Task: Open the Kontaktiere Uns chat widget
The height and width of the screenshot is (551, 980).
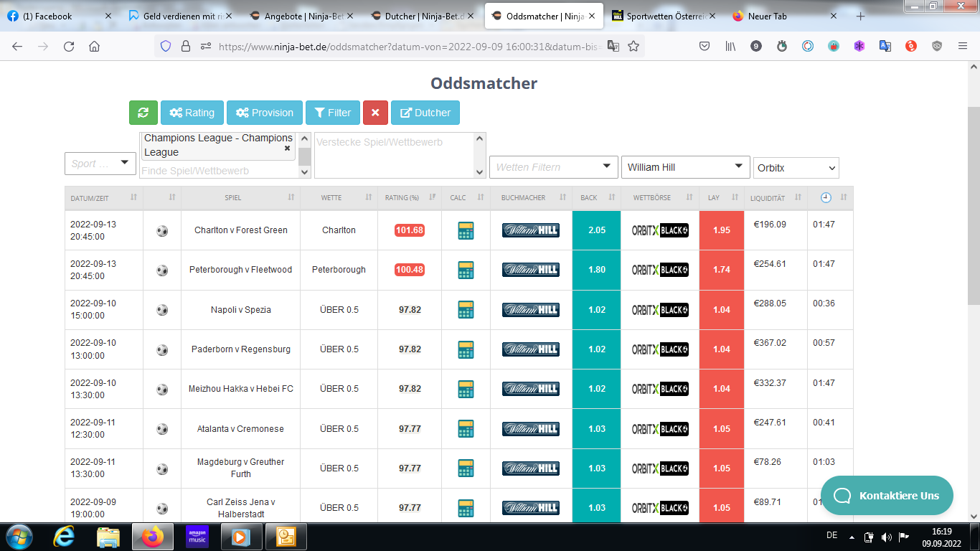Action: [887, 496]
